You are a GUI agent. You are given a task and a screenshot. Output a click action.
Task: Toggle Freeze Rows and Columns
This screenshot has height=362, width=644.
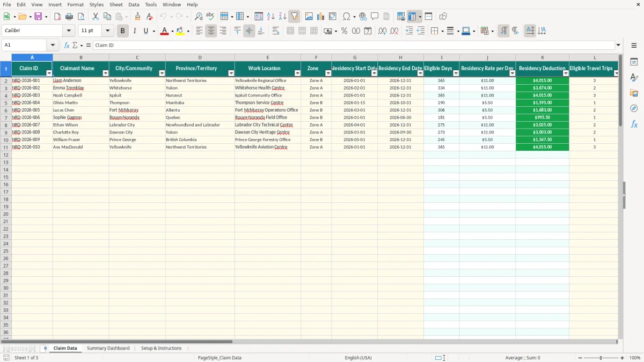click(x=412, y=17)
